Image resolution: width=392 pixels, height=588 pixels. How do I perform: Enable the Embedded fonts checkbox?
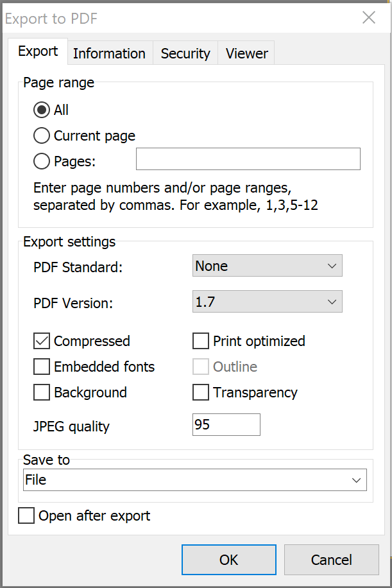42,367
